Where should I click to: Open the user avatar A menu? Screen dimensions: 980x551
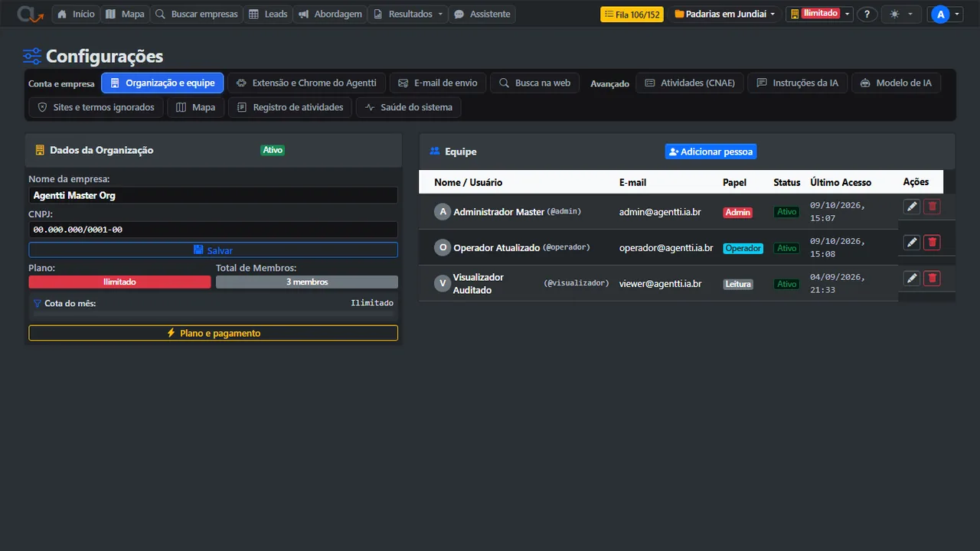[x=944, y=14]
